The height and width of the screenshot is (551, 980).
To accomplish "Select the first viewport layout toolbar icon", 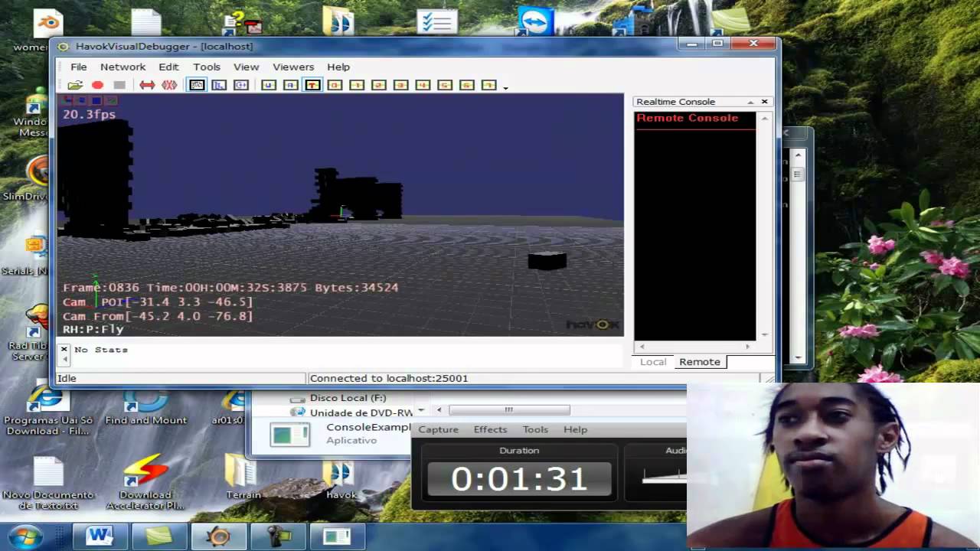I will coord(197,85).
